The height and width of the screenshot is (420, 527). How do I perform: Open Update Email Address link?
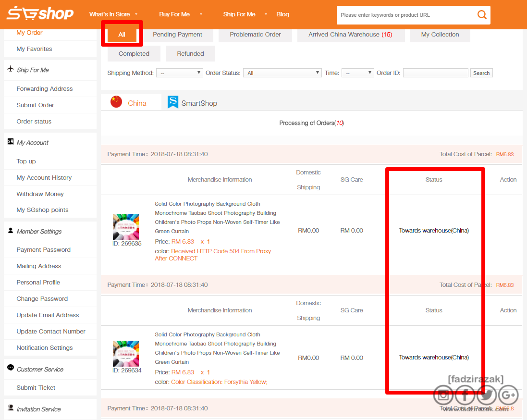48,315
